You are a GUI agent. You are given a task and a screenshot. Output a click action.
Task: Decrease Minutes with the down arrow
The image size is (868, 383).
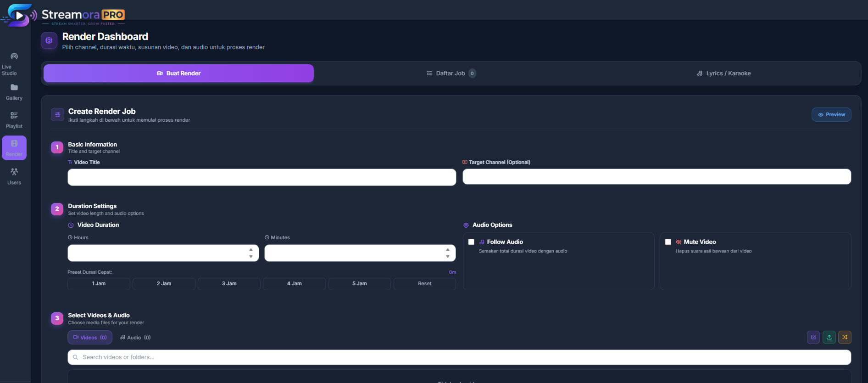(448, 256)
